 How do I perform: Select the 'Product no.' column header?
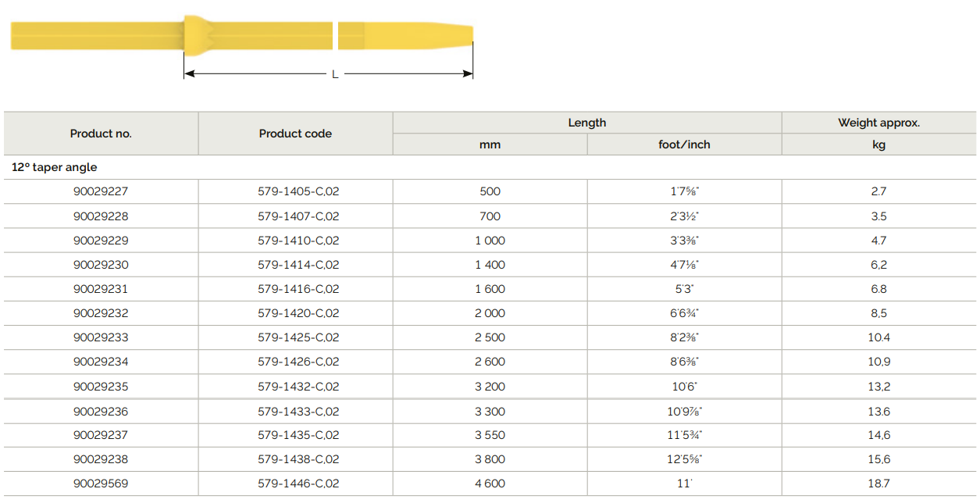pyautogui.click(x=101, y=134)
